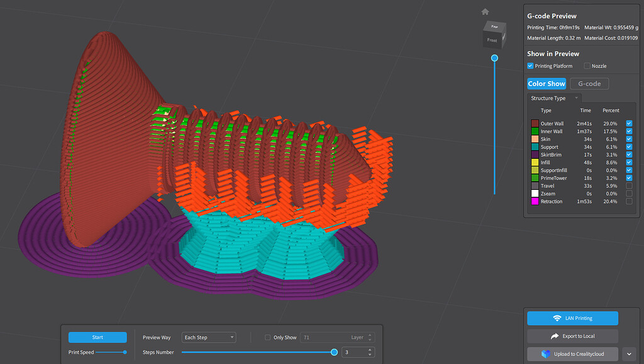Image resolution: width=644 pixels, height=364 pixels.
Task: Expand the chevron next to Upload to Crealitycloud
Action: tap(629, 354)
